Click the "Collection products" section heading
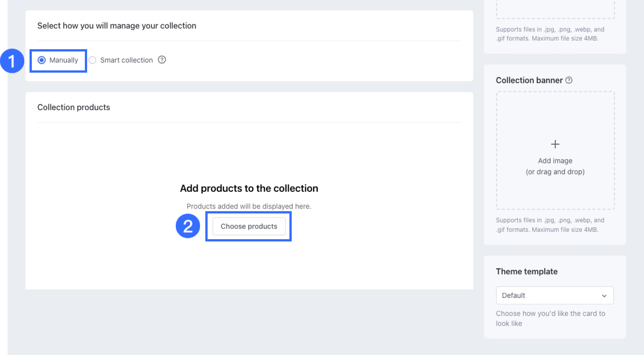Viewport: 644px width, 355px height. [x=74, y=107]
